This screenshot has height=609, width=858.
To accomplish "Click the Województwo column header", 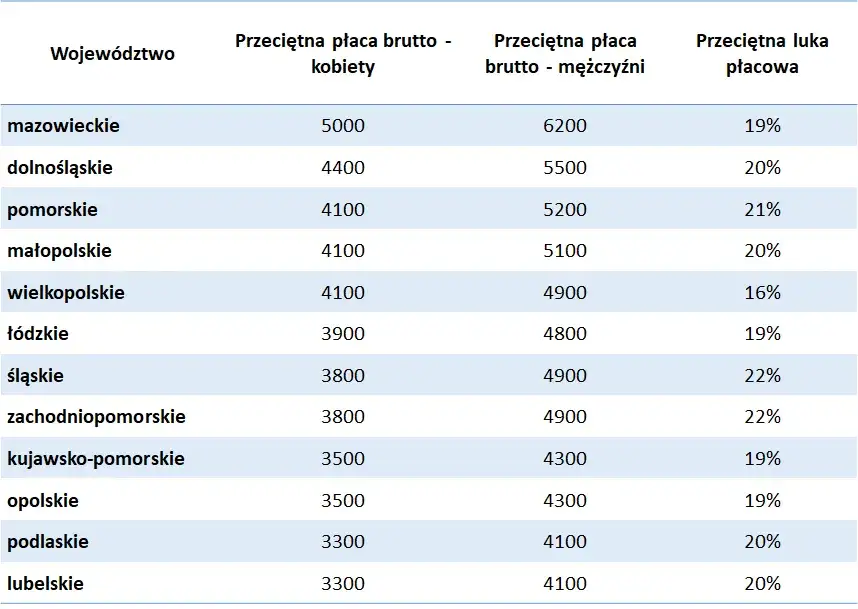I will 112,54.
